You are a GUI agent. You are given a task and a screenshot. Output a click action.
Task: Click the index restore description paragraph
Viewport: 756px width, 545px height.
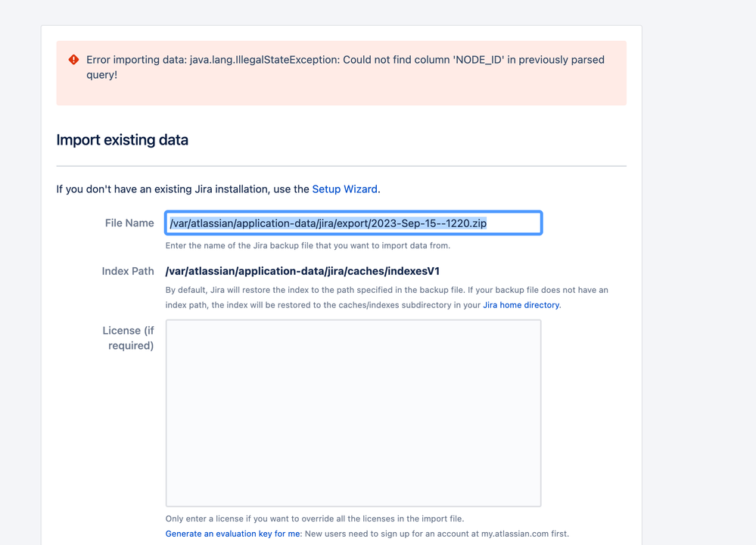[x=387, y=297]
